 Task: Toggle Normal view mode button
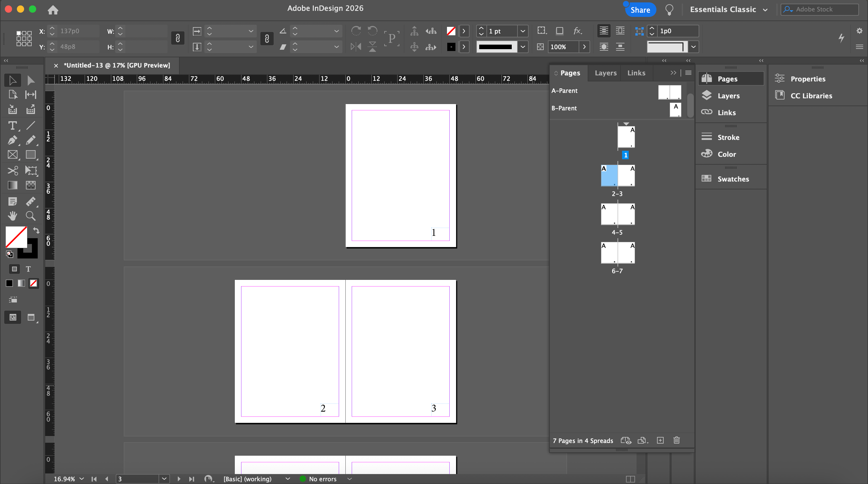pyautogui.click(x=13, y=317)
